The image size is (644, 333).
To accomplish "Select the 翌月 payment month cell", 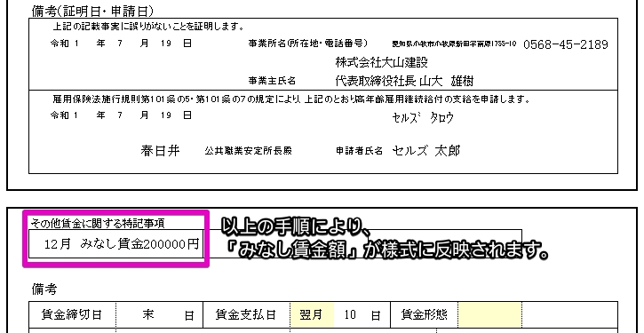I will 312,315.
